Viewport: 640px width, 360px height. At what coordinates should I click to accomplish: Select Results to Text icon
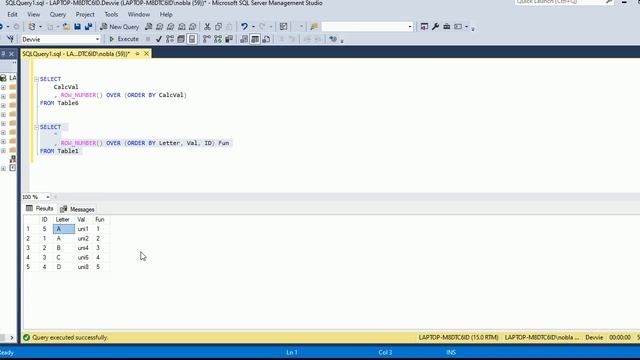click(244, 39)
